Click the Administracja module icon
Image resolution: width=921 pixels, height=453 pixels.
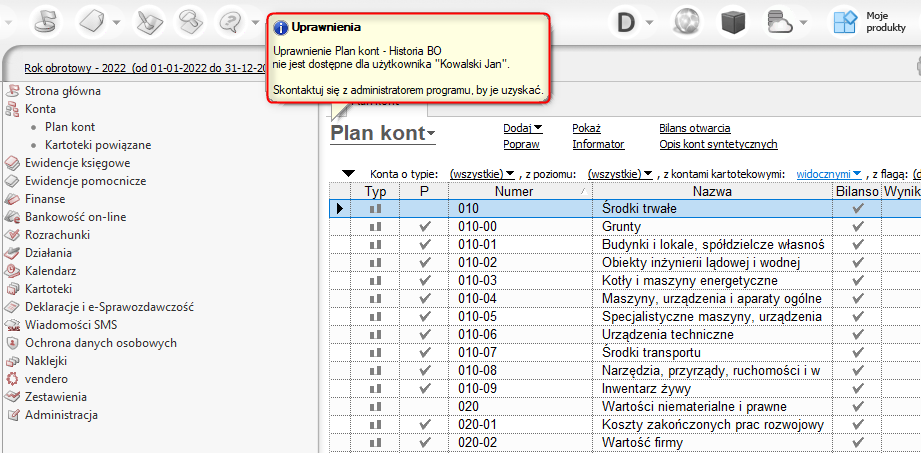(x=11, y=415)
